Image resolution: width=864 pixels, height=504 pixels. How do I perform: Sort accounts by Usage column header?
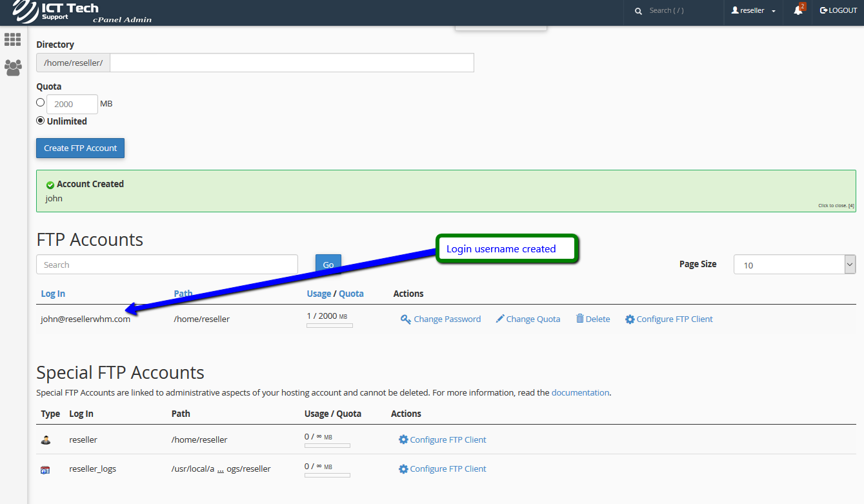(x=319, y=294)
